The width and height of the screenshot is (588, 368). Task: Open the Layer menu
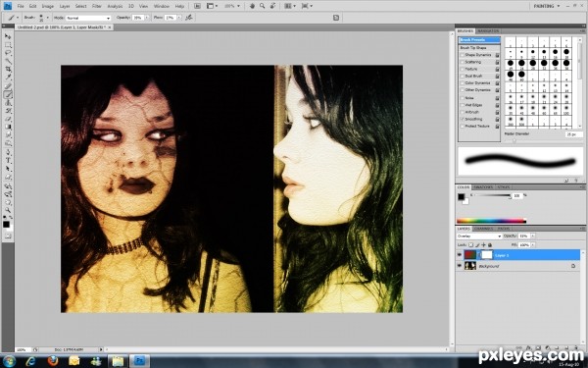pyautogui.click(x=65, y=7)
